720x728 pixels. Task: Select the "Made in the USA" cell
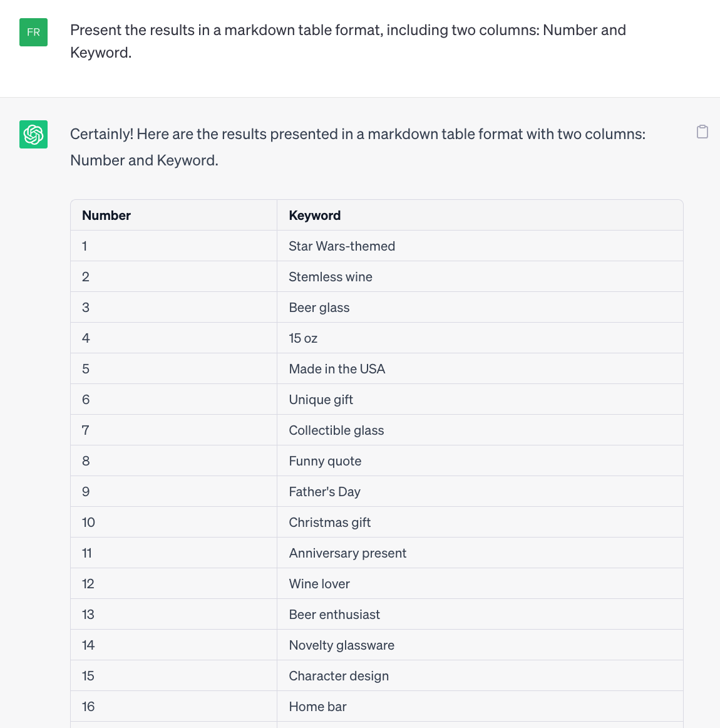click(337, 369)
